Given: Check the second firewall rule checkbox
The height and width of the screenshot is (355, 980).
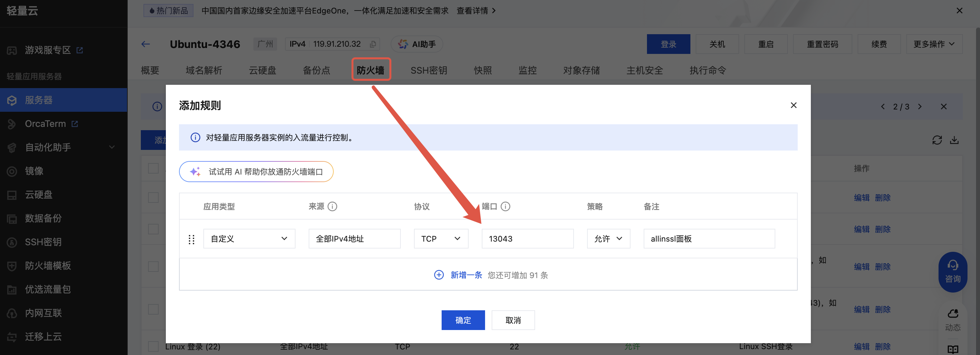Looking at the screenshot, I should [153, 229].
